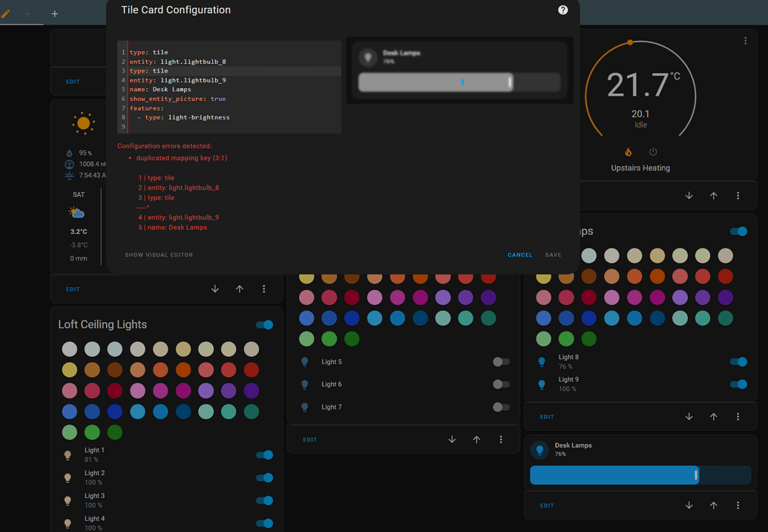Image resolution: width=768 pixels, height=532 pixels.
Task: Open overflow menu under the weather card
Action: click(x=263, y=289)
